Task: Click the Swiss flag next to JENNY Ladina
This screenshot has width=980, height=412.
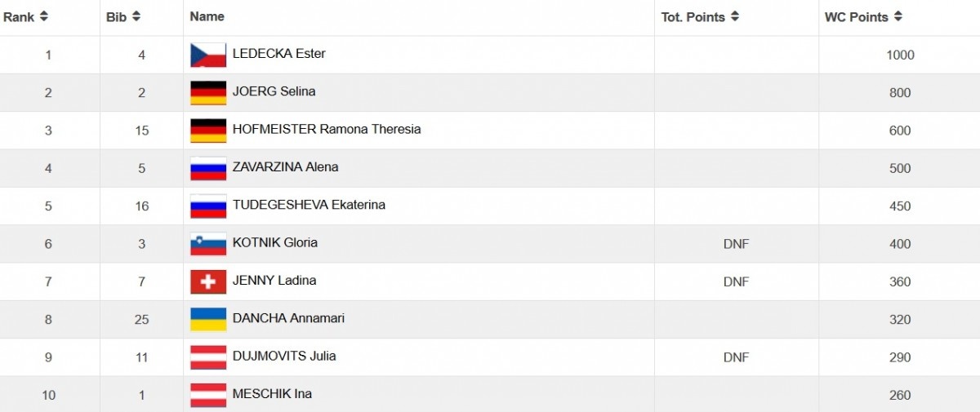Action: (208, 281)
